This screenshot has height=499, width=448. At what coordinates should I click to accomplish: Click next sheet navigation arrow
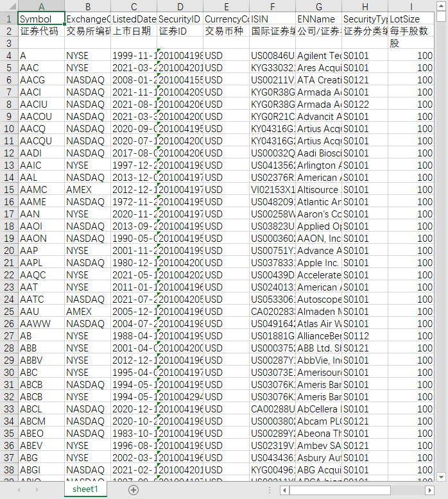click(x=37, y=490)
